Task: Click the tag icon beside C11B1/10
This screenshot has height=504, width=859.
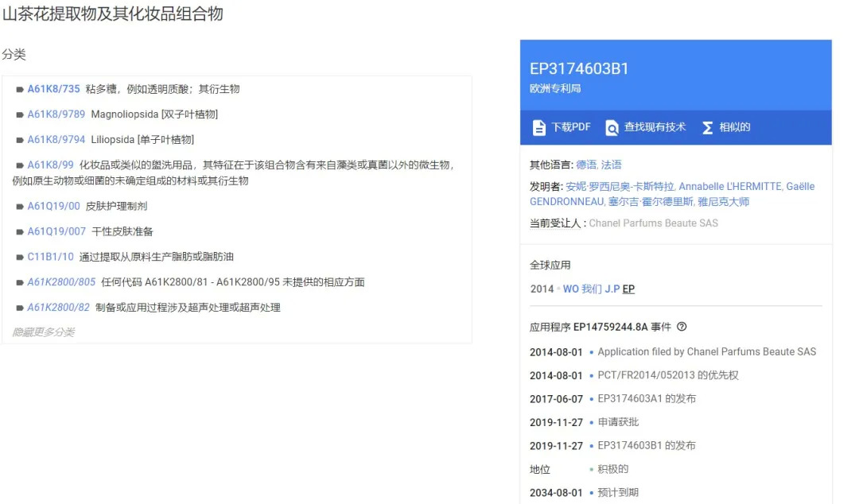Action: pos(20,257)
